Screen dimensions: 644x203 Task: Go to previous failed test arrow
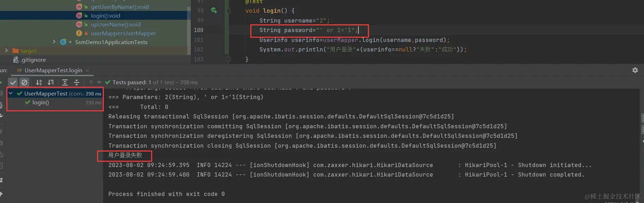(x=91, y=82)
